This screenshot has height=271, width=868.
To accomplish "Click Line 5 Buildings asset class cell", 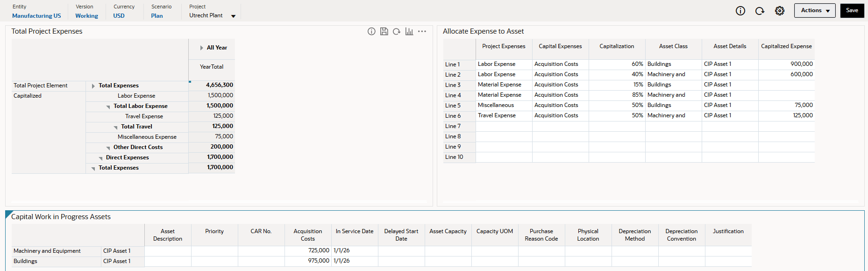I will pyautogui.click(x=674, y=105).
